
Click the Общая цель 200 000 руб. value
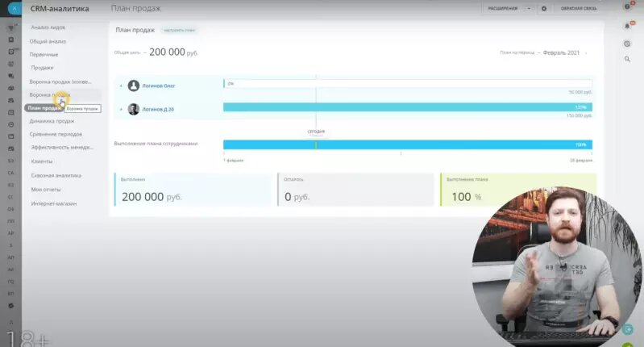[173, 52]
